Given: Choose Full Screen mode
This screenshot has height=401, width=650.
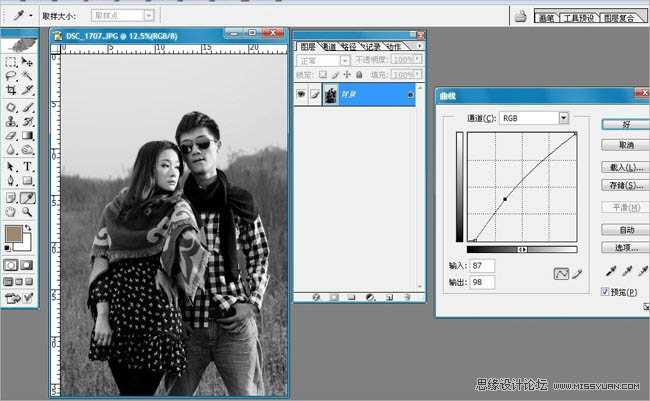Looking at the screenshot, I should click(29, 282).
